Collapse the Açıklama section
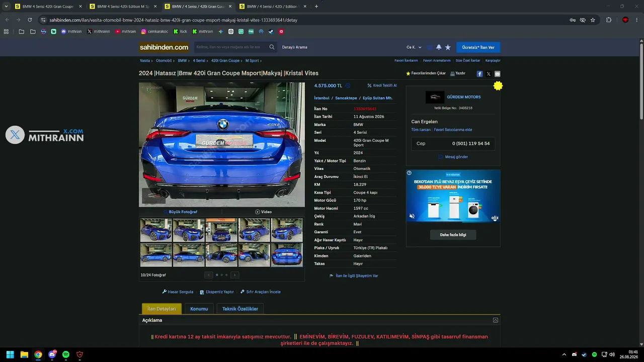 [x=496, y=320]
